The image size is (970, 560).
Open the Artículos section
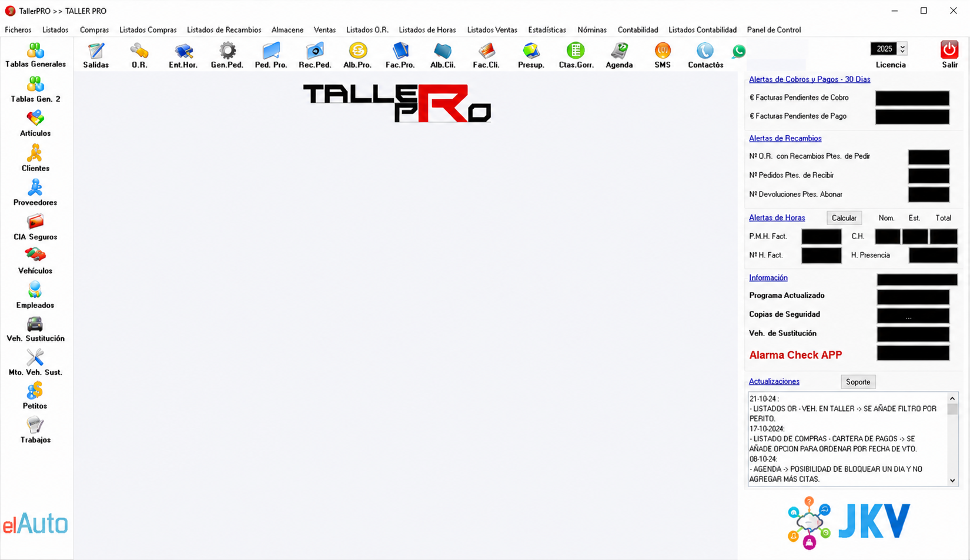35,124
